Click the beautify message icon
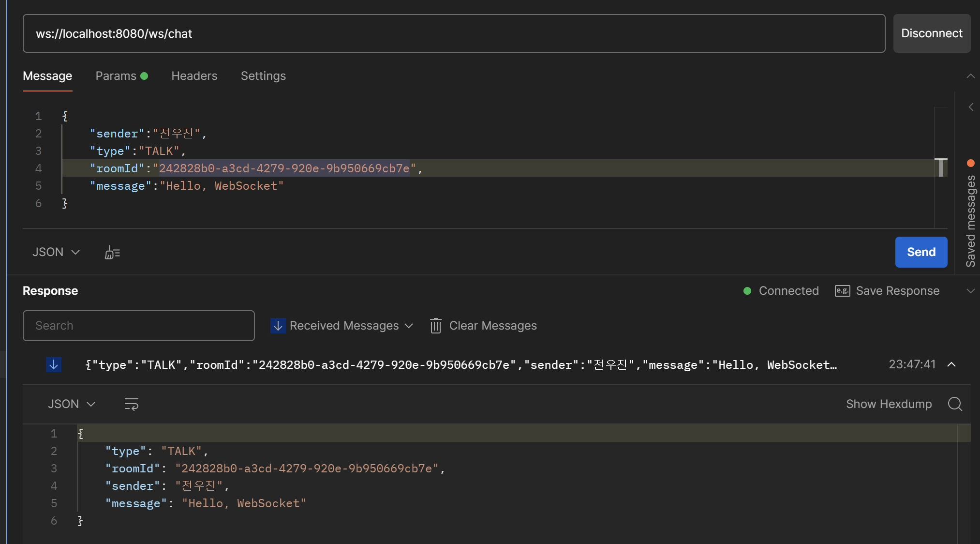The width and height of the screenshot is (980, 544). point(112,252)
